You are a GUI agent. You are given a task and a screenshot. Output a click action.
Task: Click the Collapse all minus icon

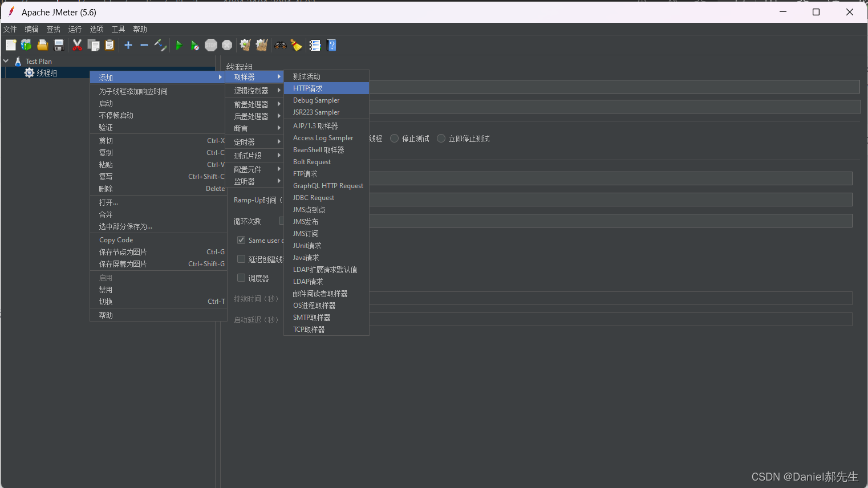[144, 45]
